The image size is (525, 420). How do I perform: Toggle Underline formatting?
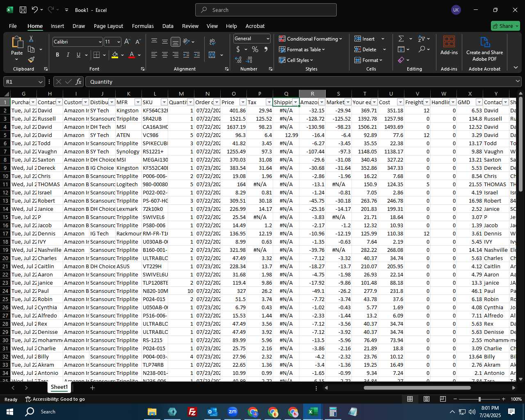78,55
